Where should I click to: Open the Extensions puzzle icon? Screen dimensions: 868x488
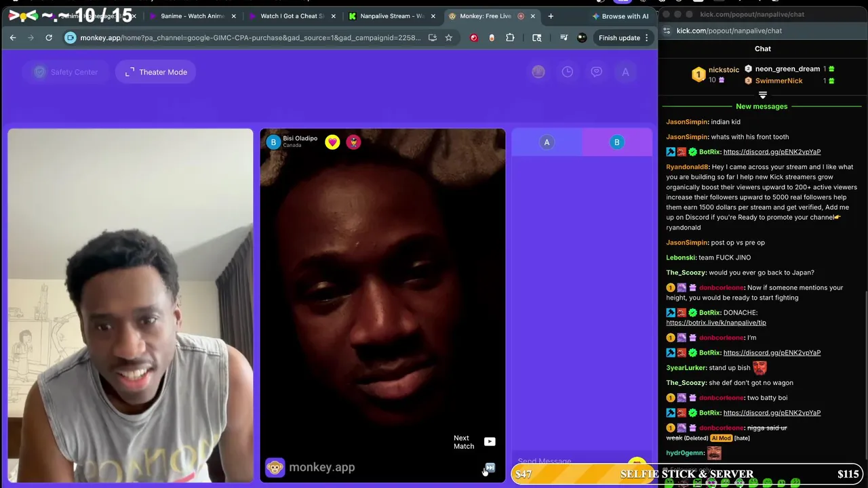pyautogui.click(x=510, y=38)
